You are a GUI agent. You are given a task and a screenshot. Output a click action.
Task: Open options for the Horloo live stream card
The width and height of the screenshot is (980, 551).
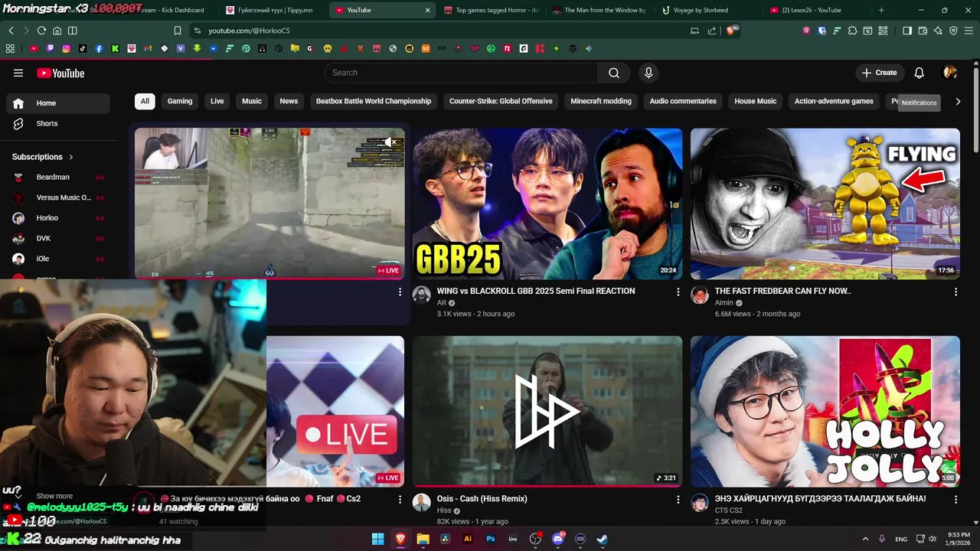[x=400, y=292]
